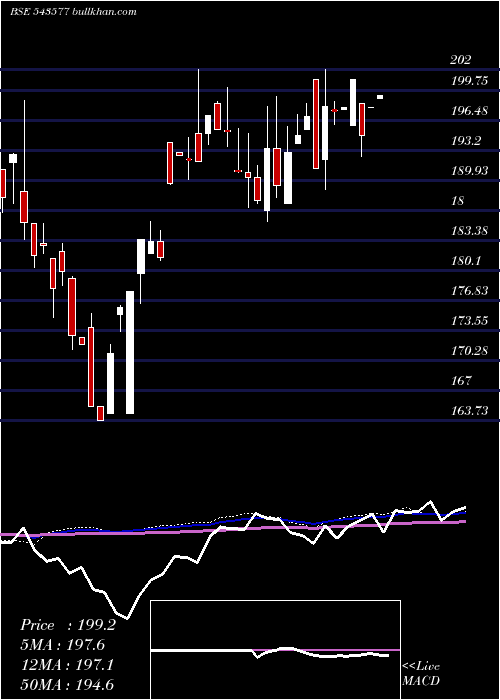Click the 202 price axis label
The height and width of the screenshot is (700, 500).
tap(461, 60)
